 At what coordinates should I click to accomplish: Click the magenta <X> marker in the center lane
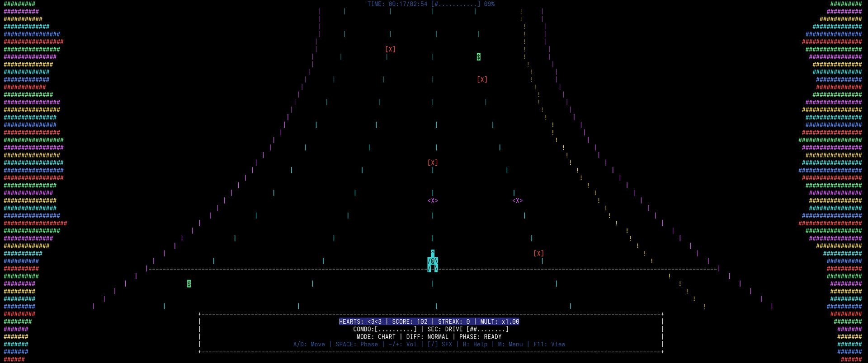[x=433, y=200]
